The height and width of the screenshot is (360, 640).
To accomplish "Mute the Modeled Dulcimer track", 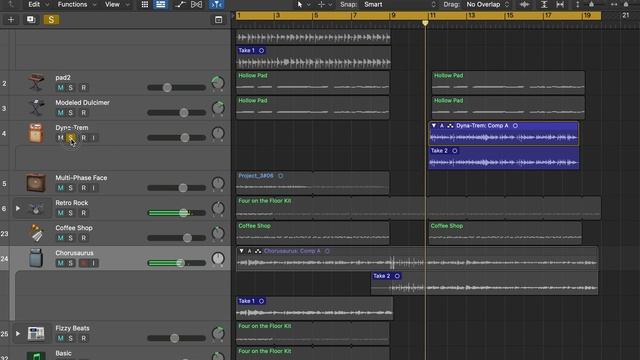I will 60,113.
